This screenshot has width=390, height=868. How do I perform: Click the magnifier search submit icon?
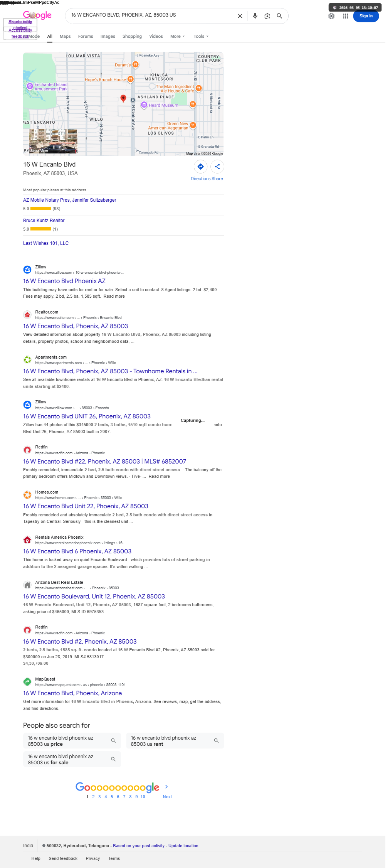(279, 16)
